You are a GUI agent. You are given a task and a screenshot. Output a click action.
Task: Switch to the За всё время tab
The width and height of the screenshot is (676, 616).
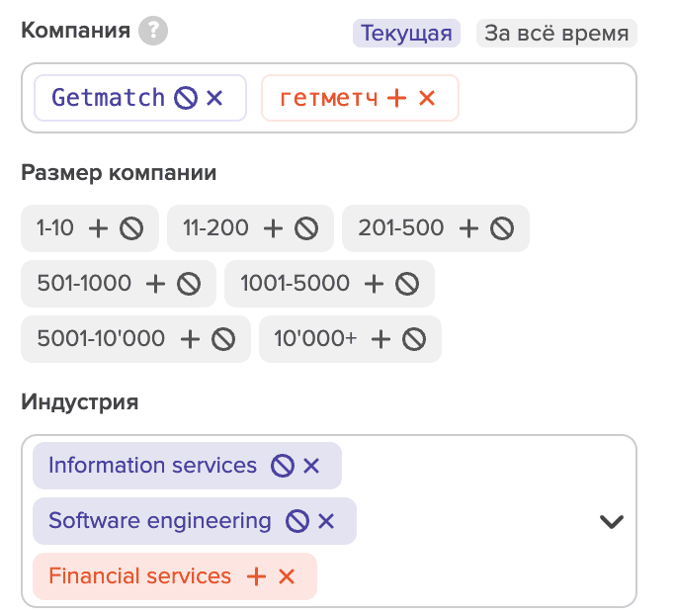[556, 34]
